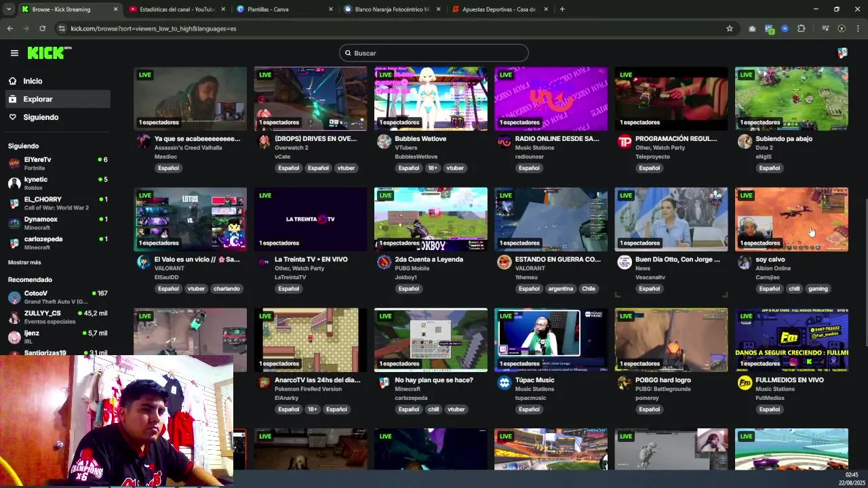Open ElYereTv followed channel

(58, 163)
